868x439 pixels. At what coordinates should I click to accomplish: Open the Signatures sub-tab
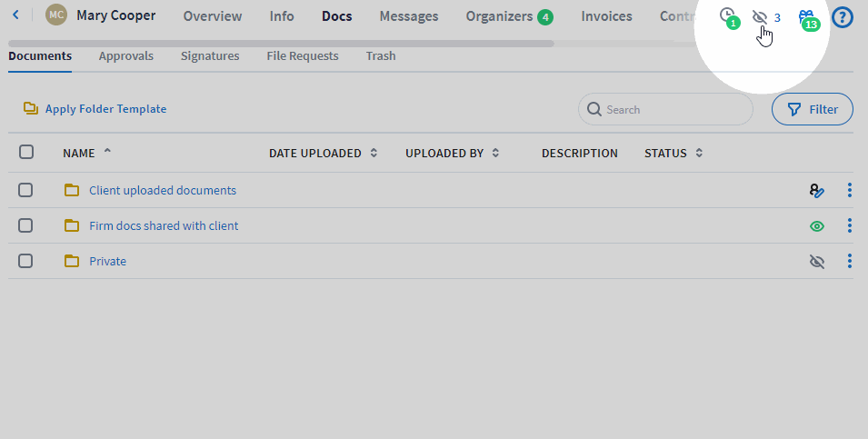point(210,56)
